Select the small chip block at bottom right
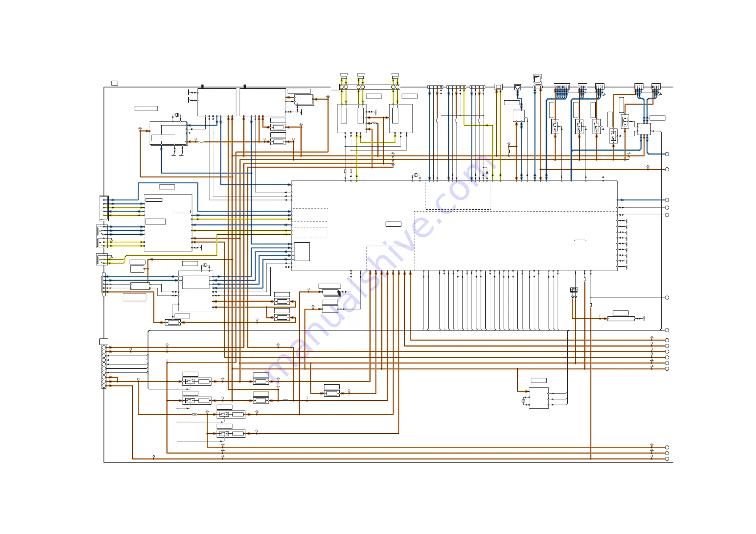 click(539, 398)
